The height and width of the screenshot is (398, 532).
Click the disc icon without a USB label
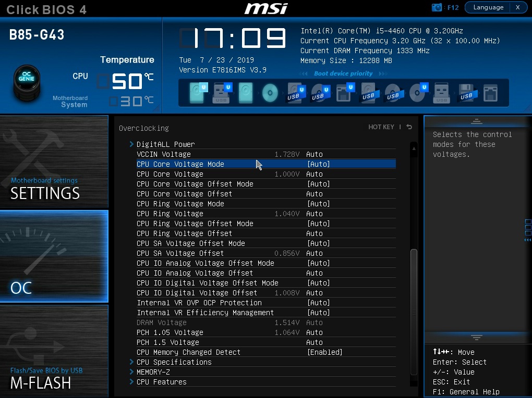pos(270,93)
